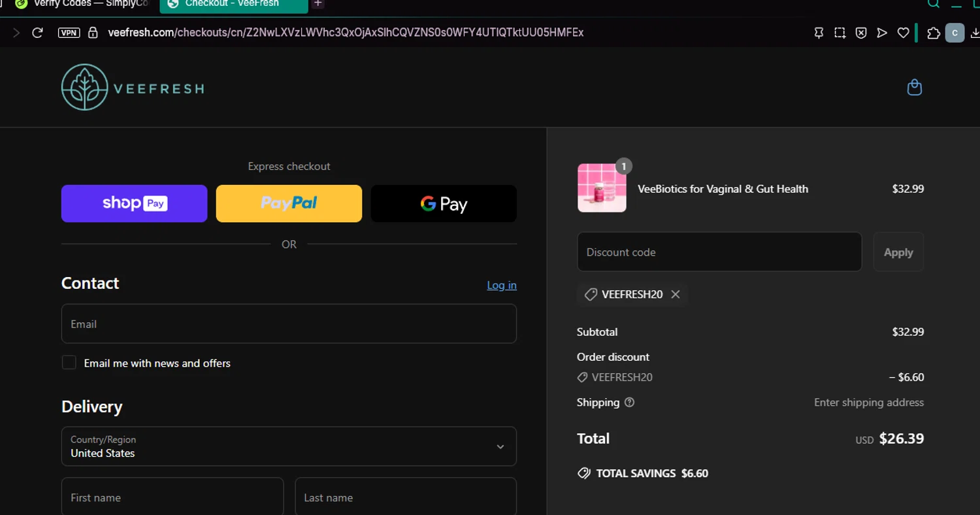Click the Delivery section heading
This screenshot has height=515, width=980.
point(92,407)
